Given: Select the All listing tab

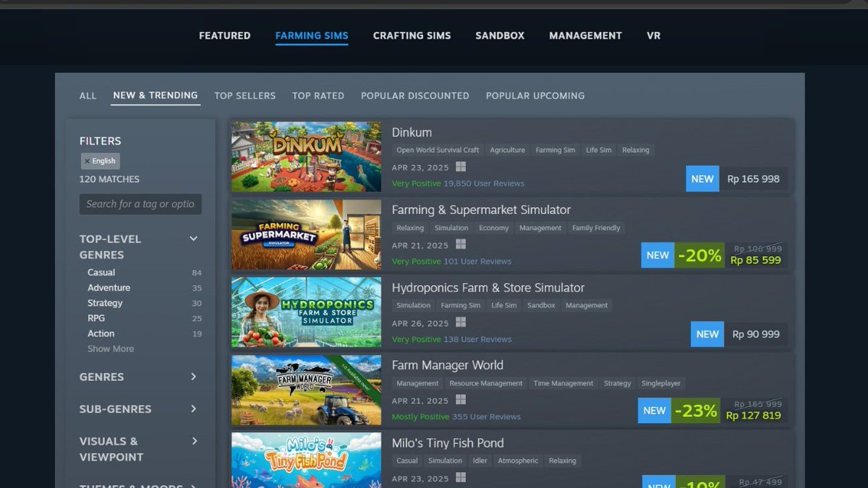Looking at the screenshot, I should coord(88,95).
